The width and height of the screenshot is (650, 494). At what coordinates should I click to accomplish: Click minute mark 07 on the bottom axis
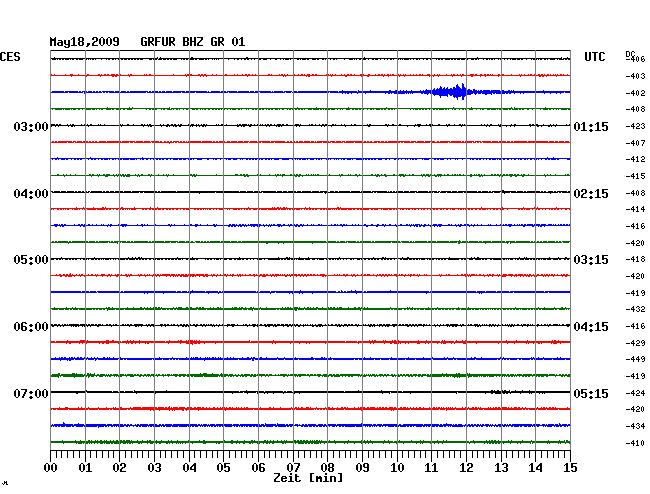[293, 468]
